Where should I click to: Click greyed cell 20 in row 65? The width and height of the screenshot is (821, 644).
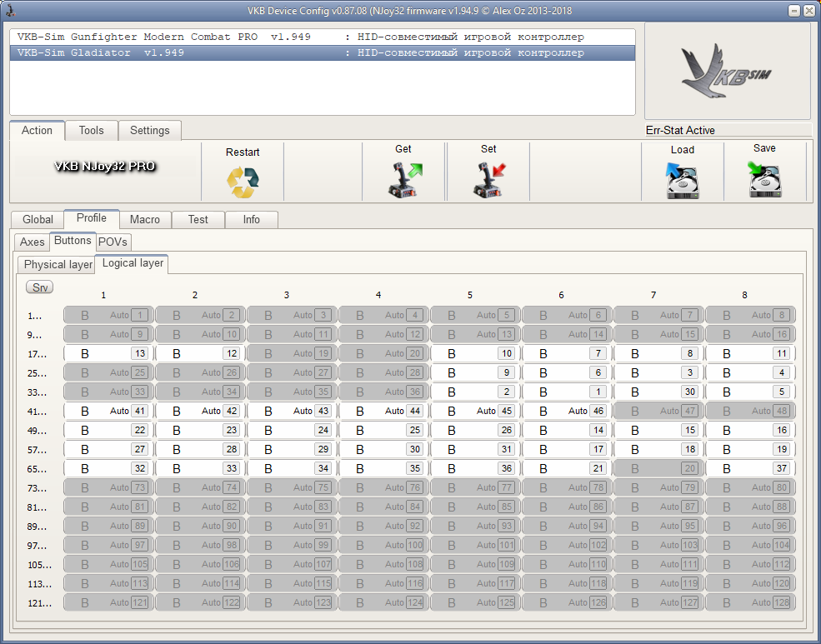tap(658, 469)
